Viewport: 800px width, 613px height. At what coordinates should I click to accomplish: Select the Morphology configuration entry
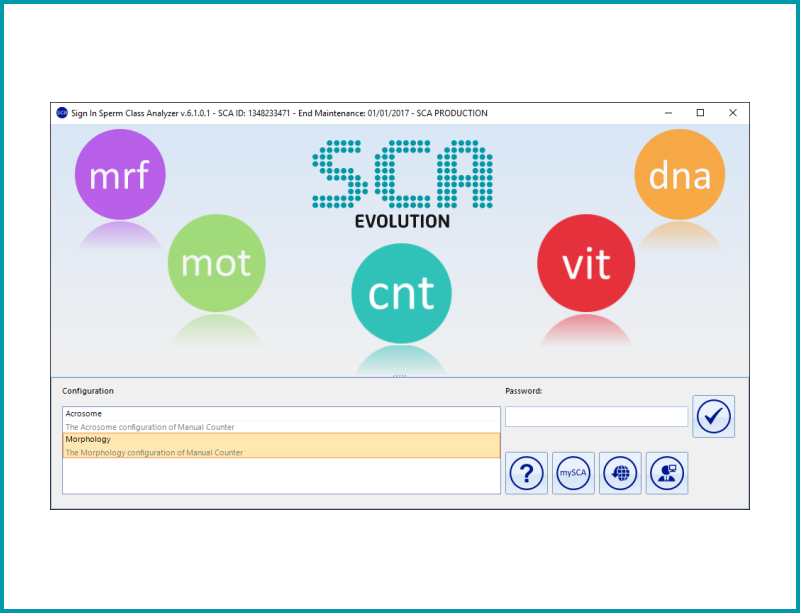281,446
